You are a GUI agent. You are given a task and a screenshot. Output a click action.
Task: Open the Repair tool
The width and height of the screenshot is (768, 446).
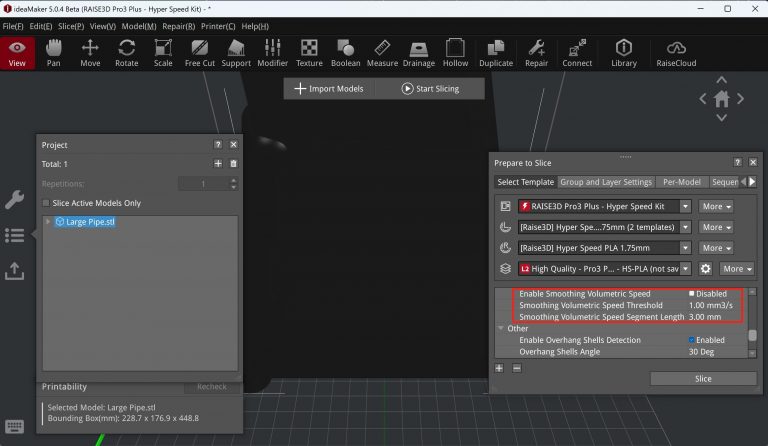coord(536,53)
